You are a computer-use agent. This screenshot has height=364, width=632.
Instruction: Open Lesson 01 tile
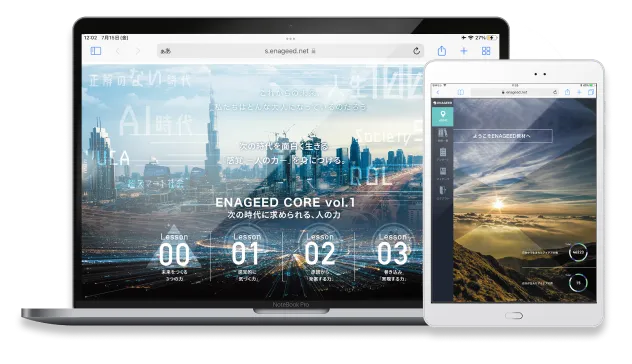tap(247, 257)
